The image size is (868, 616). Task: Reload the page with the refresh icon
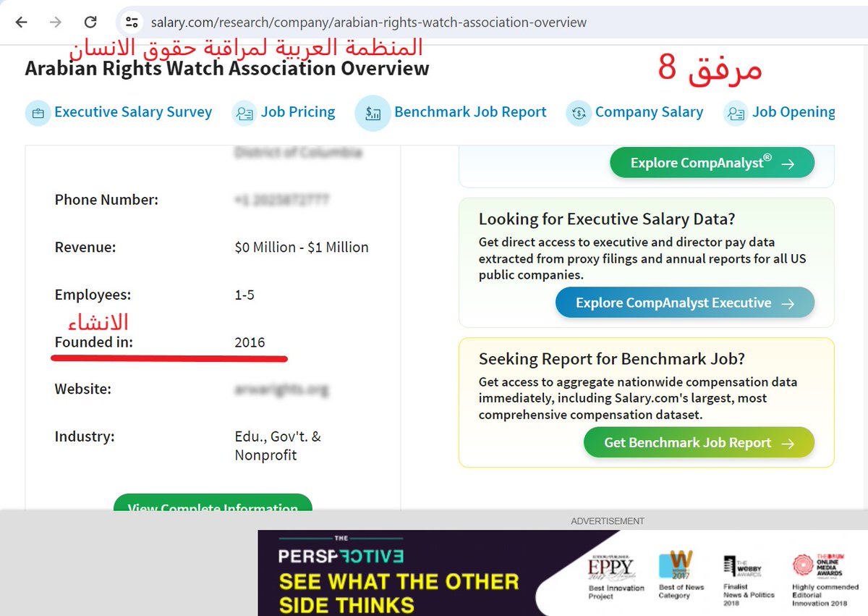pyautogui.click(x=90, y=22)
